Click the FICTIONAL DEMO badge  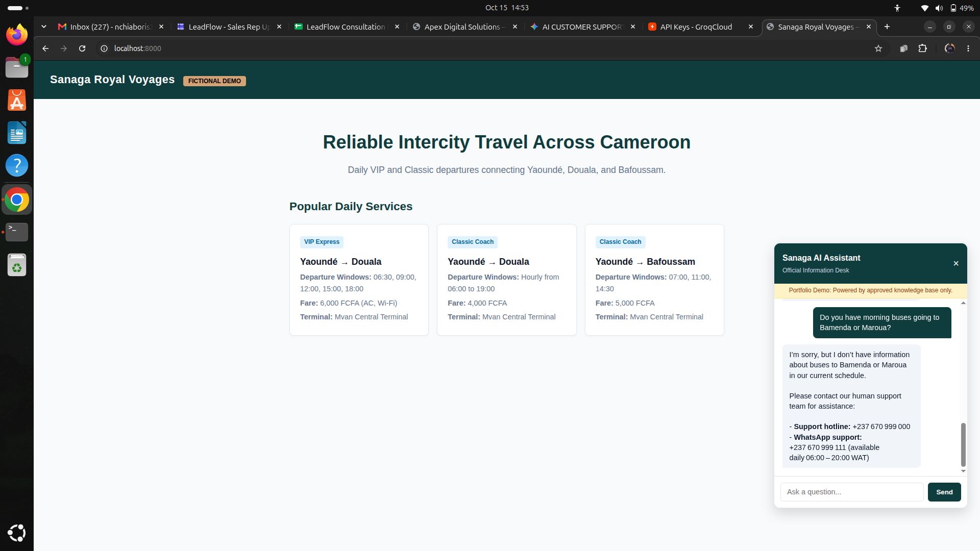tap(214, 81)
